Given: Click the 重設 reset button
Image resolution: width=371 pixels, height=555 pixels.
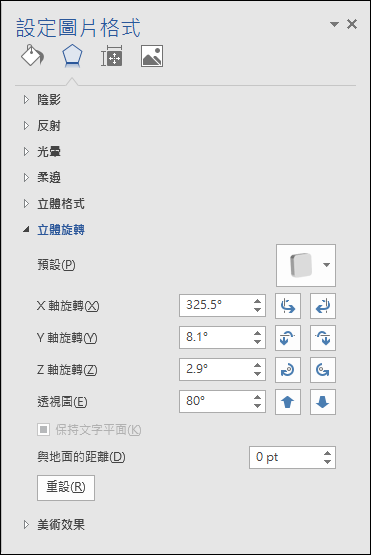Looking at the screenshot, I should click(66, 488).
